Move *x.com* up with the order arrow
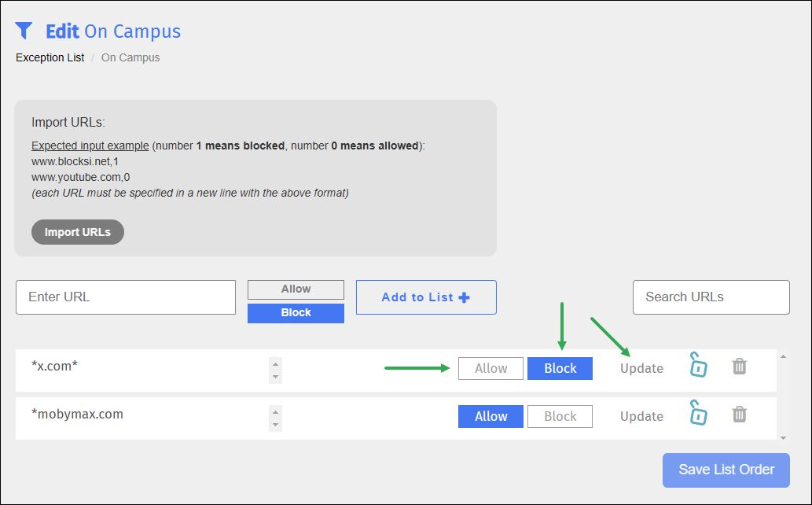 (x=275, y=364)
